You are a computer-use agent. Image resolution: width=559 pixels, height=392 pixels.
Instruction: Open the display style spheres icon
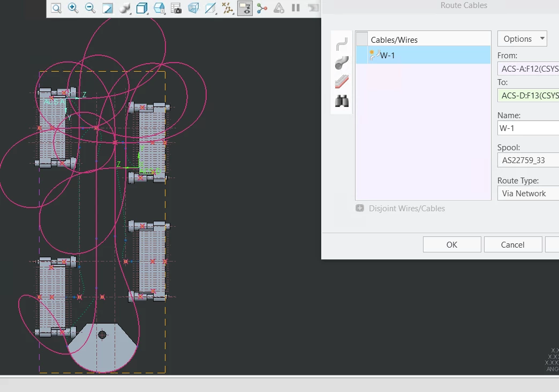pyautogui.click(x=125, y=8)
